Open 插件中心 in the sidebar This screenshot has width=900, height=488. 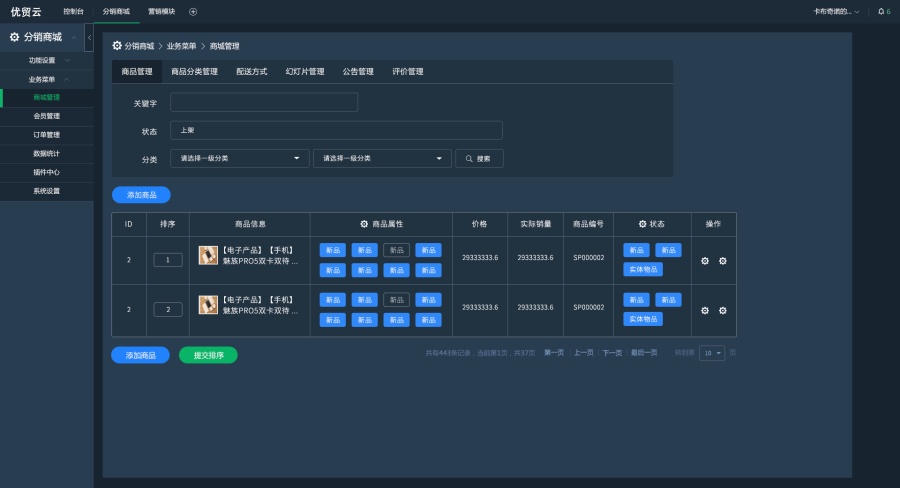[x=47, y=172]
